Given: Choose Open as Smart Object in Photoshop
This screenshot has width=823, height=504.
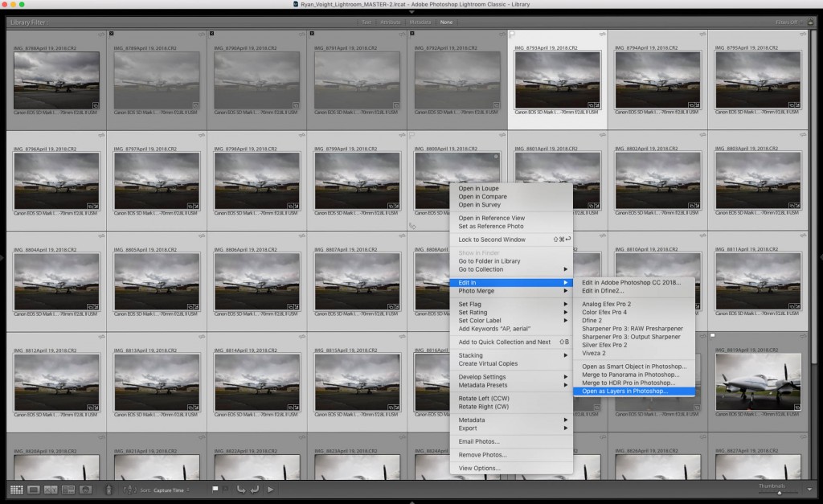Looking at the screenshot, I should (634, 367).
